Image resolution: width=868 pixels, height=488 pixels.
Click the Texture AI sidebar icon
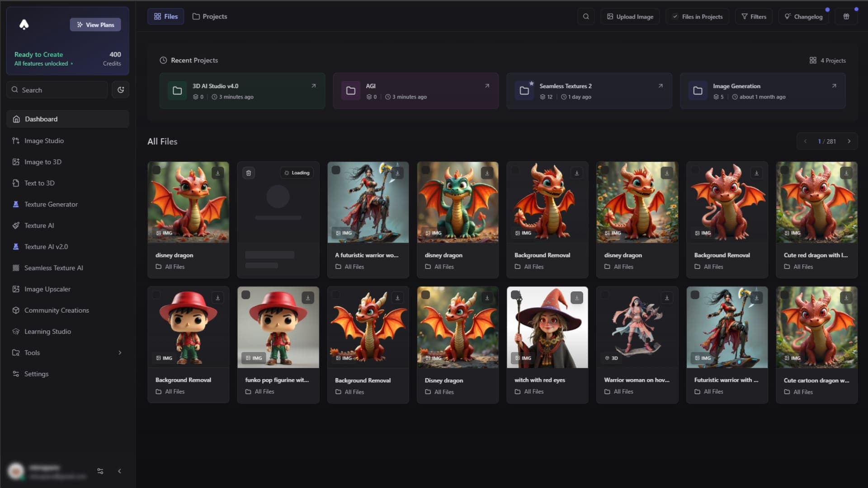click(x=16, y=225)
